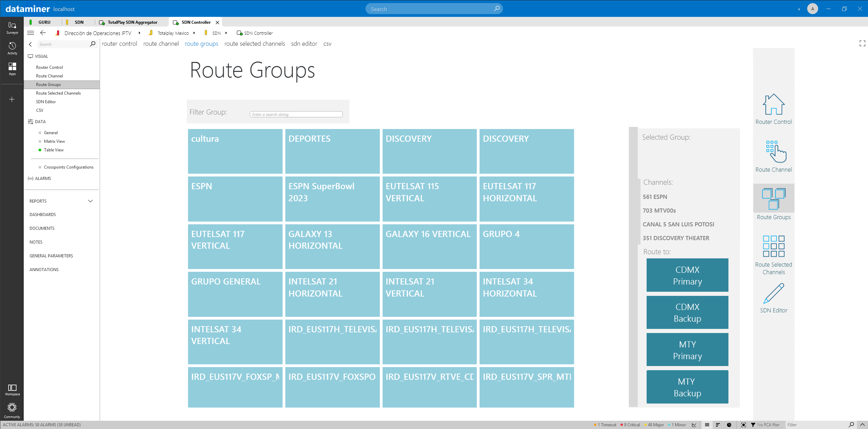868x429 pixels.
Task: Open Crosspoints Configurations data page
Action: 69,167
